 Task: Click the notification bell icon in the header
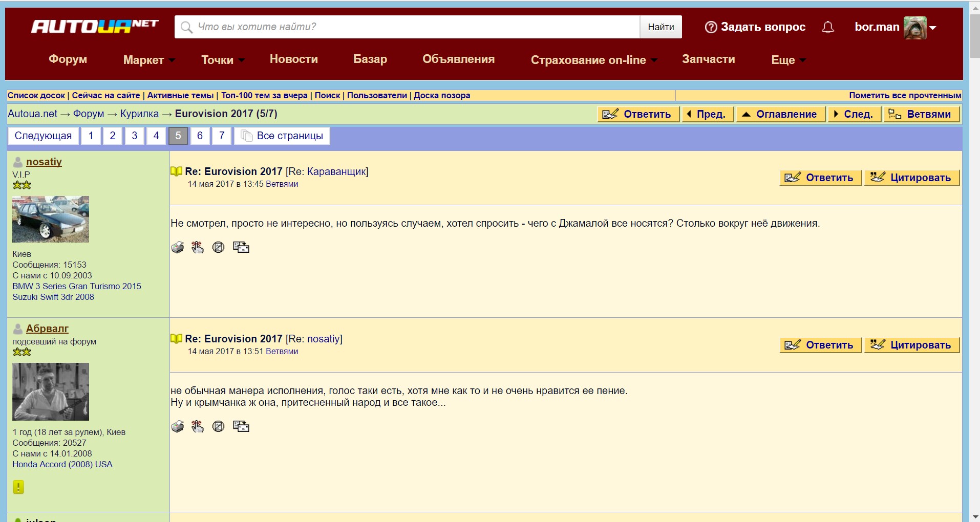pos(827,27)
